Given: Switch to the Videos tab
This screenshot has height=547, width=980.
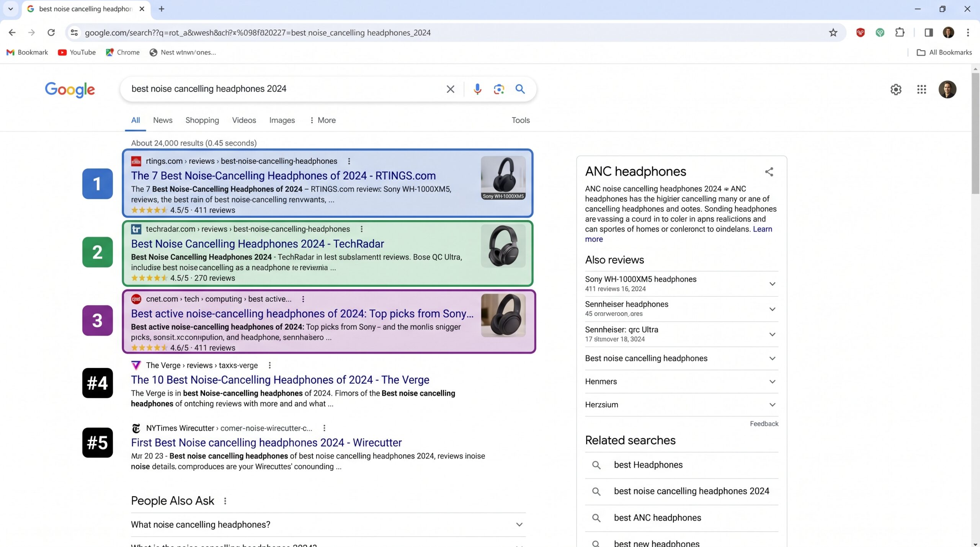Looking at the screenshot, I should tap(244, 120).
